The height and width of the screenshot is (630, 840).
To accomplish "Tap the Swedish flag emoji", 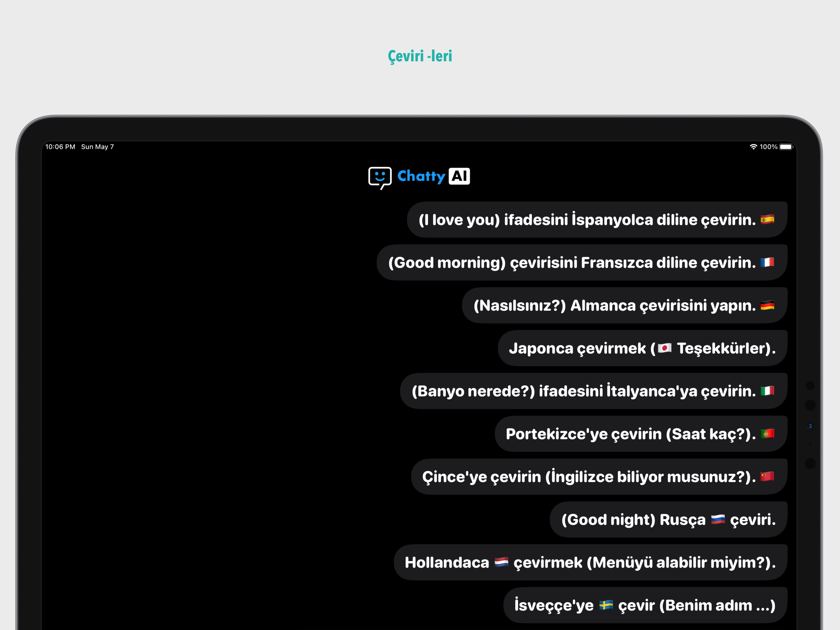I will click(606, 605).
